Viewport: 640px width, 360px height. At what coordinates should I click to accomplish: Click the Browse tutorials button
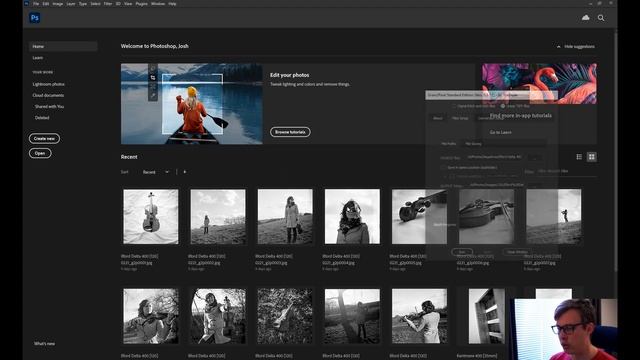point(290,132)
